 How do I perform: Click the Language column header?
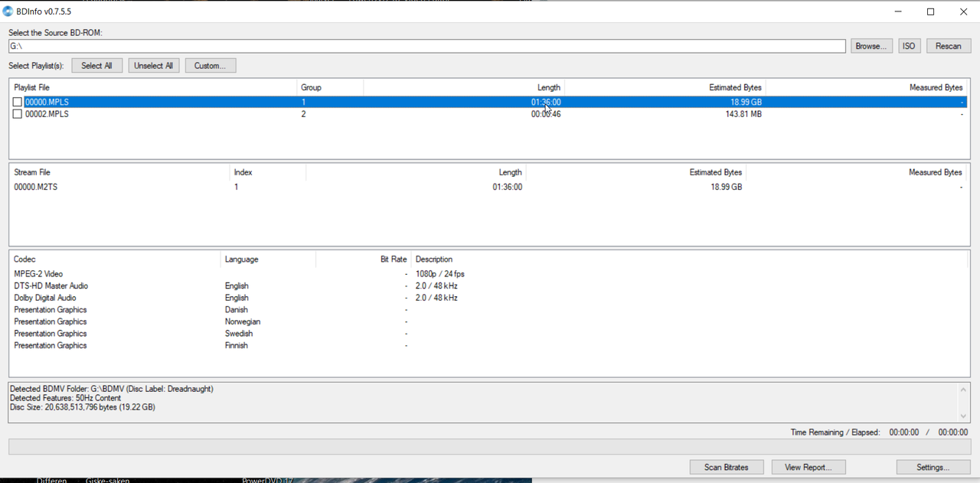268,259
